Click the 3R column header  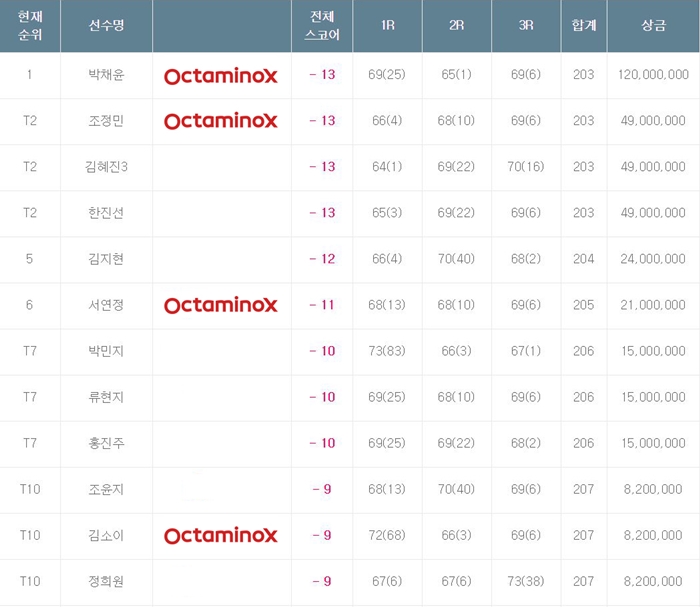[525, 26]
